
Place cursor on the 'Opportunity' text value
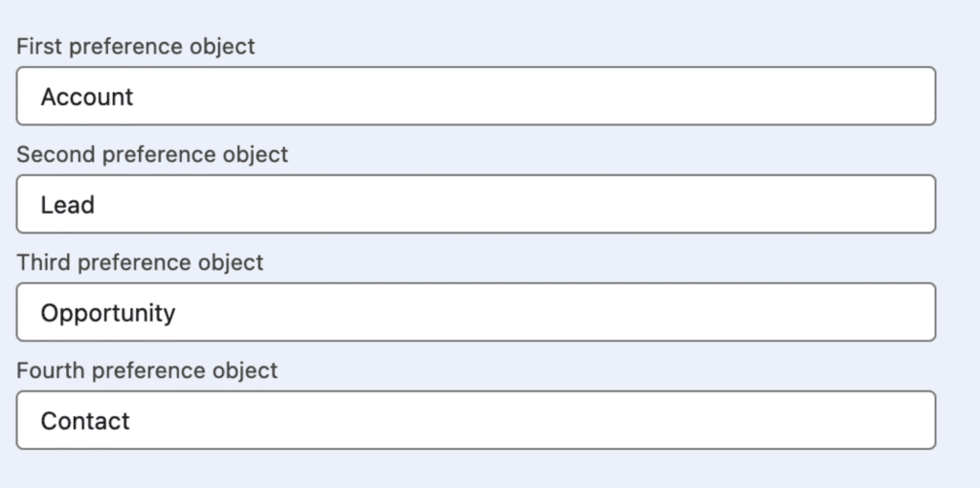(108, 313)
